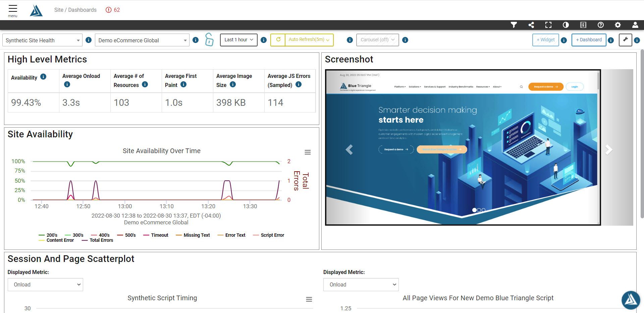Screen dimensions: 644x313
Task: Open the Carousel (off) dropdown
Action: click(x=377, y=40)
